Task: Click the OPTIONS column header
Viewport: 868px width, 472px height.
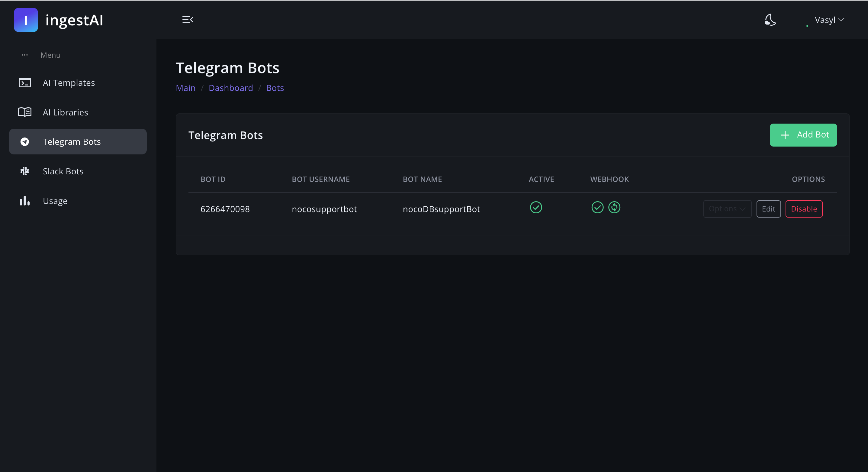Action: tap(809, 179)
